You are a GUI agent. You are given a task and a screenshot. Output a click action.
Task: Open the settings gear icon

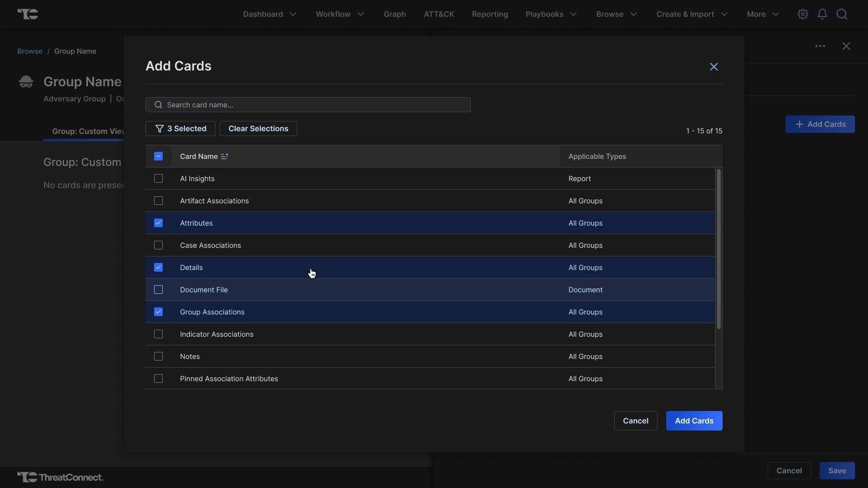coord(803,14)
